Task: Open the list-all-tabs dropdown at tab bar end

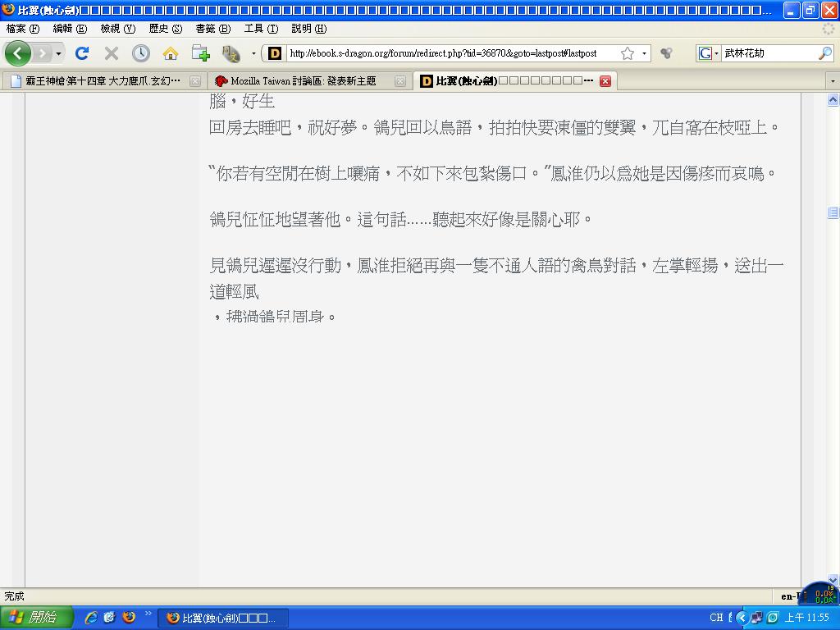Action: click(833, 81)
